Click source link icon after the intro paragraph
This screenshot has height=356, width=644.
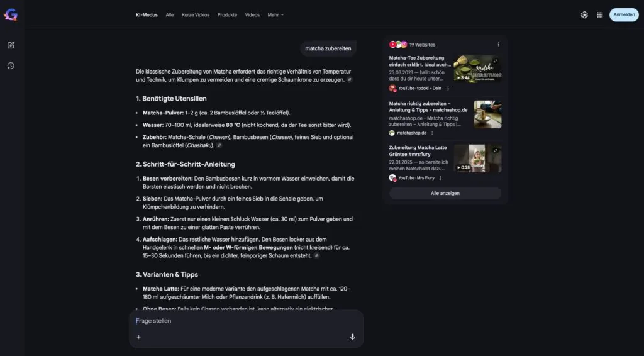point(350,80)
